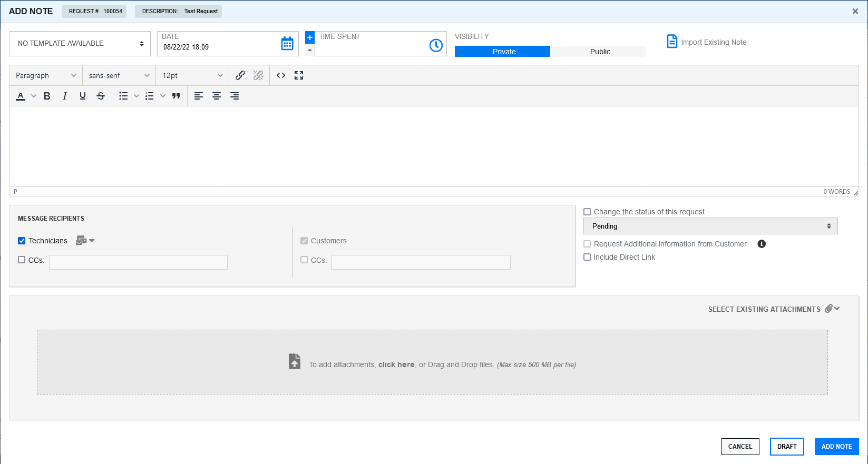This screenshot has width=868, height=464.
Task: Click the Import Existing Note document icon
Action: (x=672, y=41)
